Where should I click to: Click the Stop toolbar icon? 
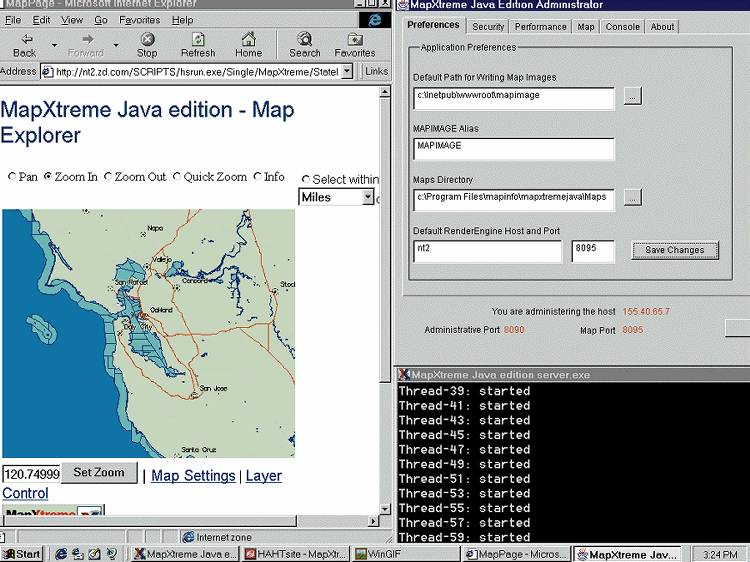[x=147, y=45]
